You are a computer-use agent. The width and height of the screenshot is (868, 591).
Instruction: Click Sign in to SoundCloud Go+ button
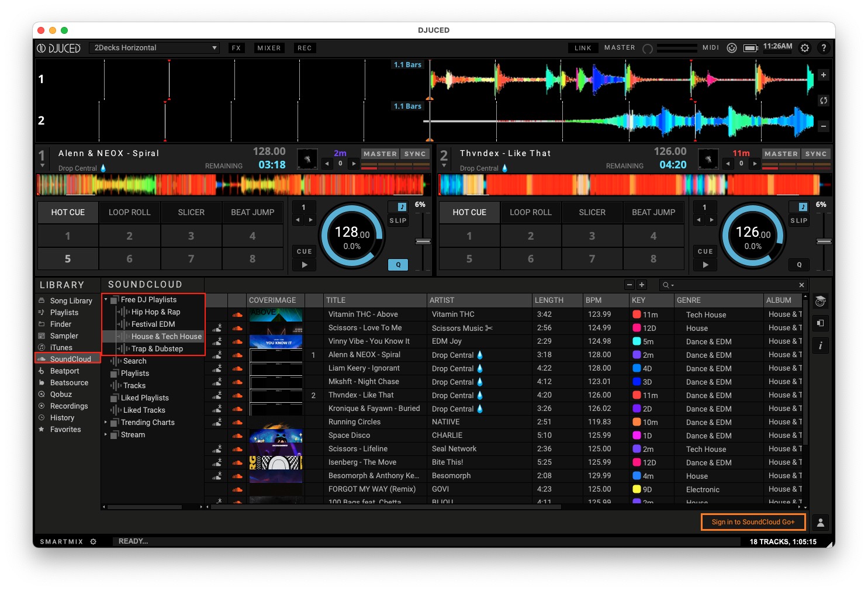(x=753, y=522)
